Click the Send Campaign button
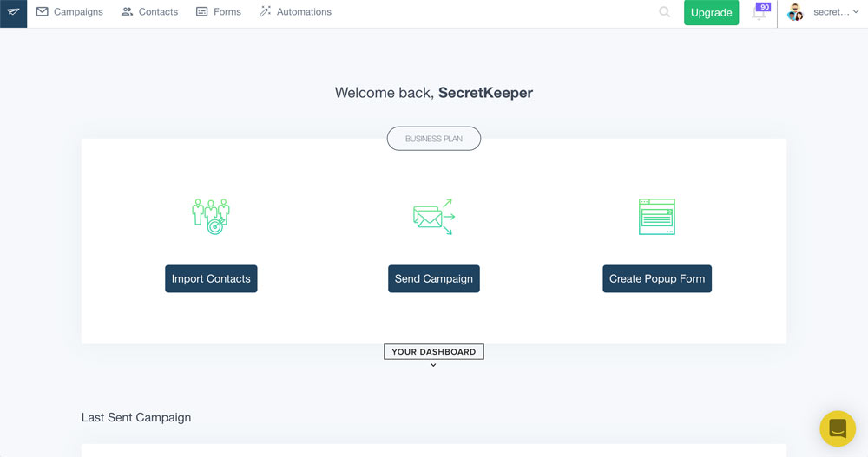 tap(433, 278)
